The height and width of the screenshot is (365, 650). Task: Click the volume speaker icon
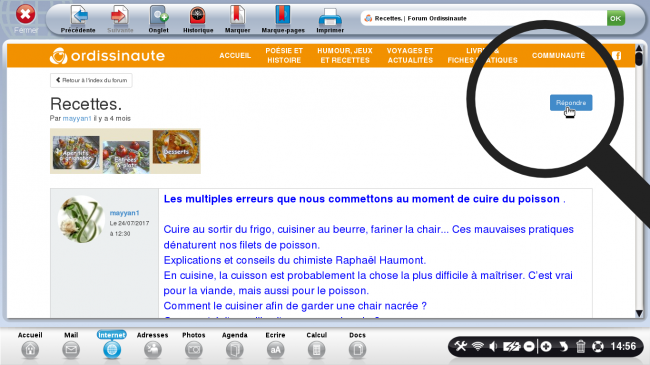493,346
